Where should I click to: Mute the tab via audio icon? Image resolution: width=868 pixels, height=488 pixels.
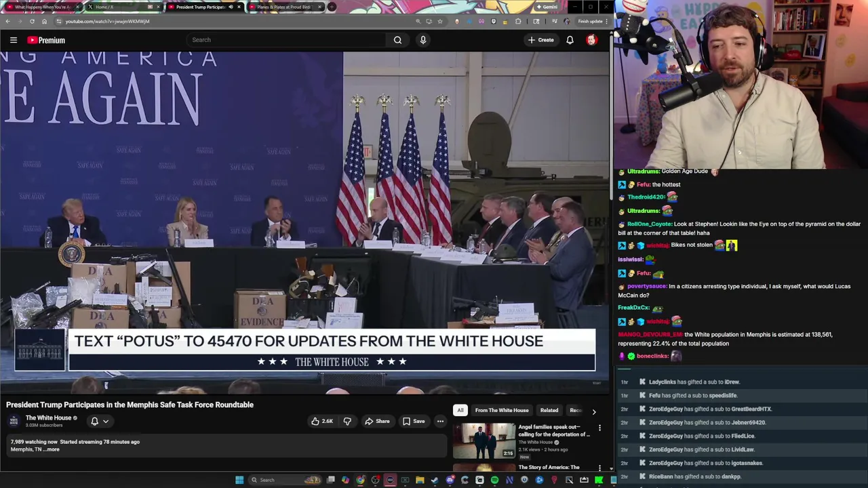(x=231, y=7)
